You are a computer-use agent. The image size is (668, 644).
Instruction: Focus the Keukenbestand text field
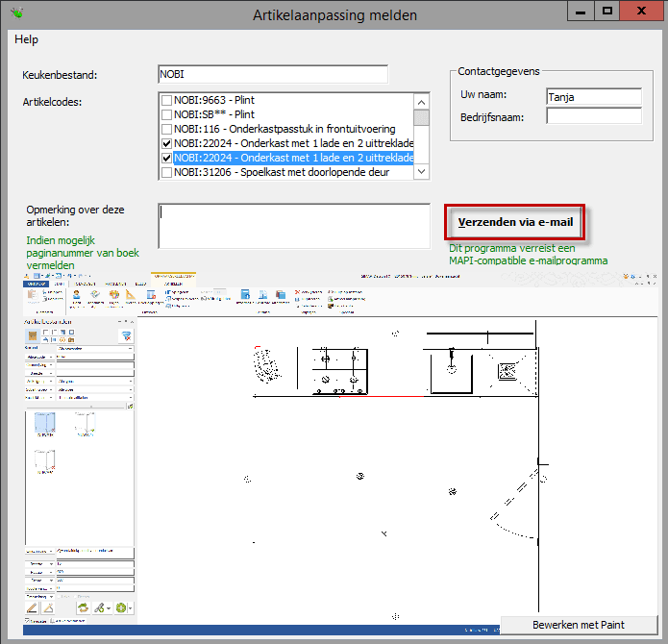point(272,74)
